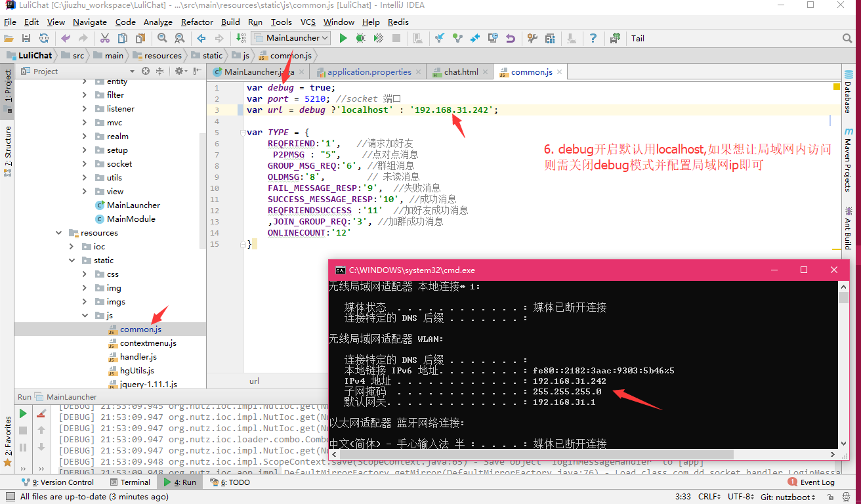Screen dimensions: 861x504
Task: Click the clear console icon in Run panel
Action: click(41, 413)
